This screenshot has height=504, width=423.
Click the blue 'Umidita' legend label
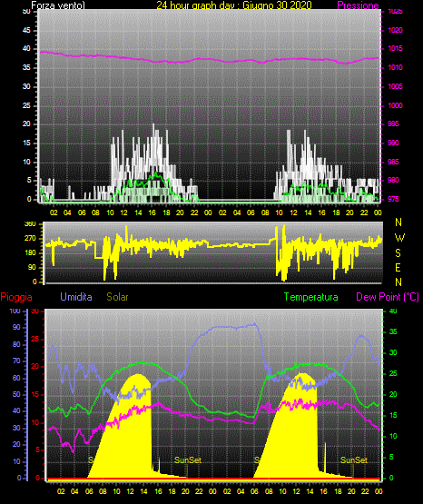tap(76, 297)
